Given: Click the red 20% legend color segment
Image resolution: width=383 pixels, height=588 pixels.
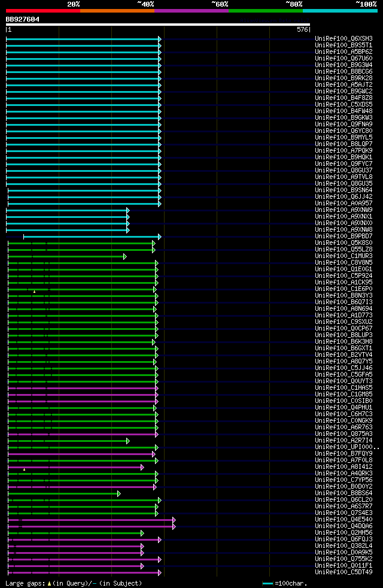Looking at the screenshot, I should [43, 11].
